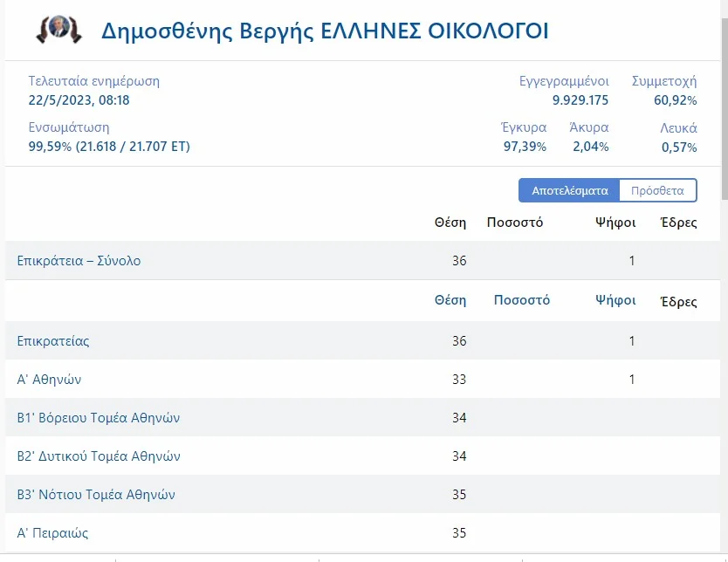This screenshot has height=562, width=728.
Task: Click the black Έδρες header in top table
Action: (x=679, y=223)
